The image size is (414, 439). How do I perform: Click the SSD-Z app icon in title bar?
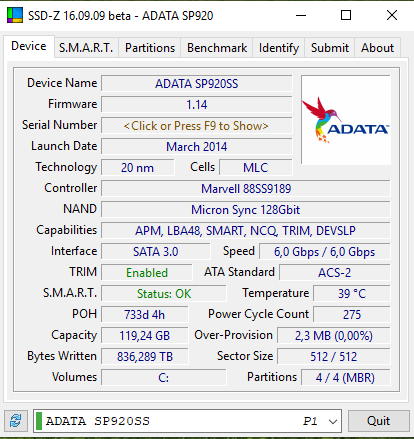click(15, 15)
